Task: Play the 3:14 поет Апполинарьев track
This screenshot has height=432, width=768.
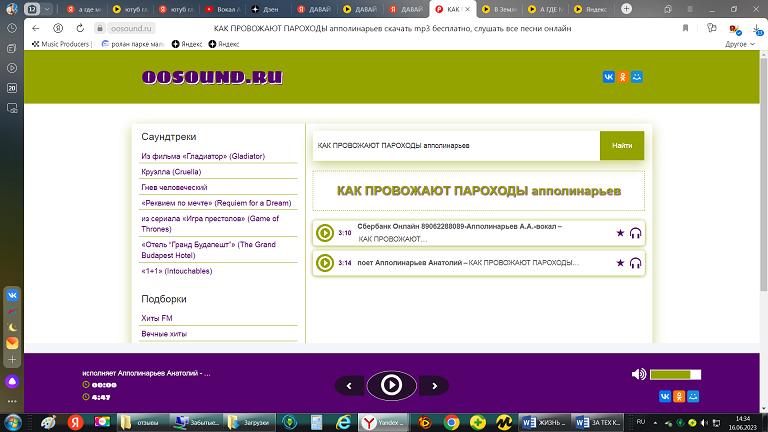Action: click(325, 263)
